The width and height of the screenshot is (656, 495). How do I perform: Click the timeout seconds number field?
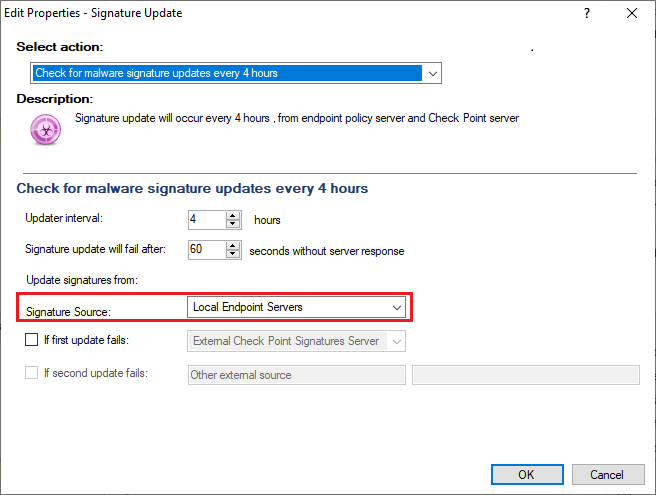(x=206, y=250)
